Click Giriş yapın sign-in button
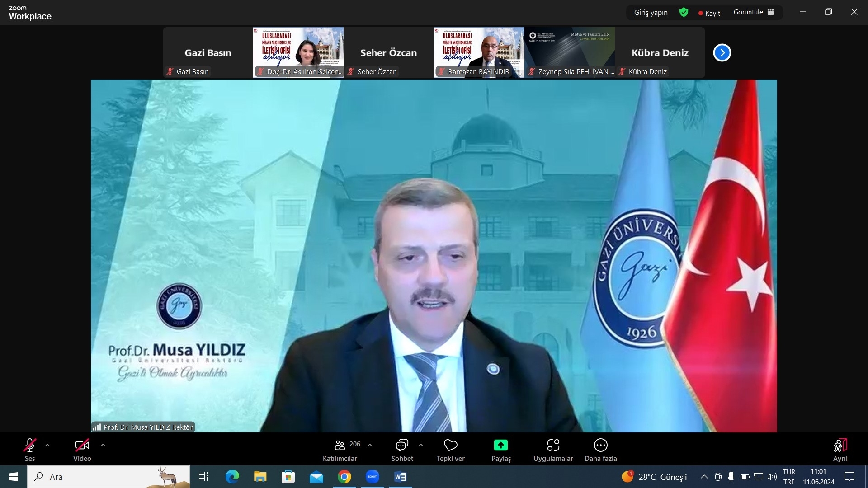The height and width of the screenshot is (488, 868). 651,13
